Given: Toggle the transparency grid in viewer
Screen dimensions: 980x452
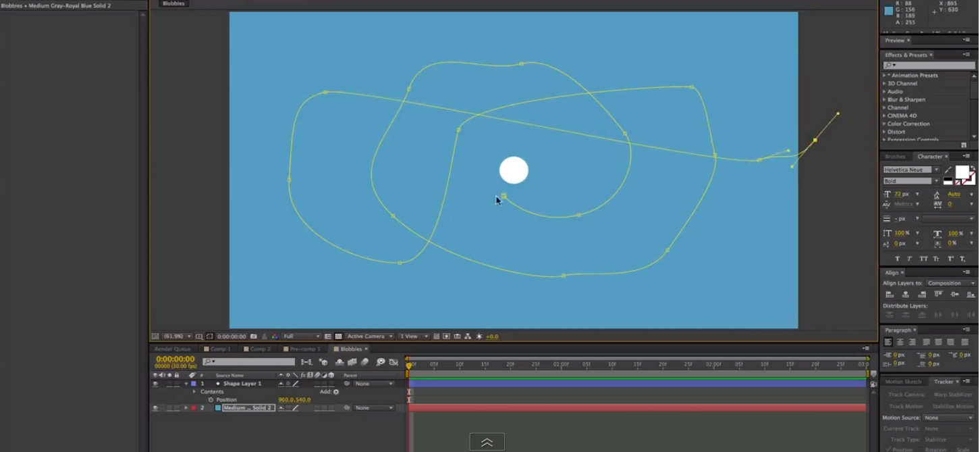Looking at the screenshot, I should [x=339, y=336].
